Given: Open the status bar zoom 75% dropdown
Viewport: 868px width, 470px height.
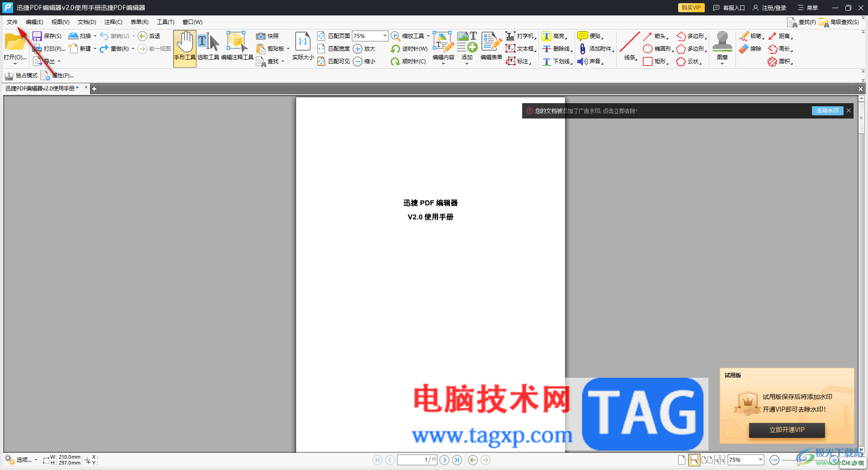Looking at the screenshot, I should 760,460.
